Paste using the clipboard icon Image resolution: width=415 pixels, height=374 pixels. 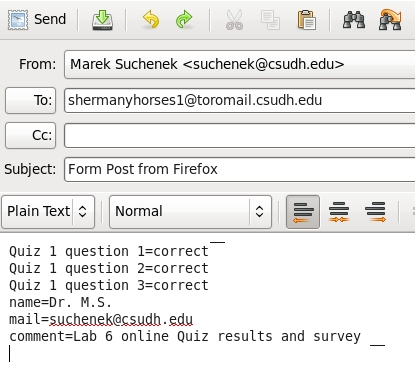[306, 20]
